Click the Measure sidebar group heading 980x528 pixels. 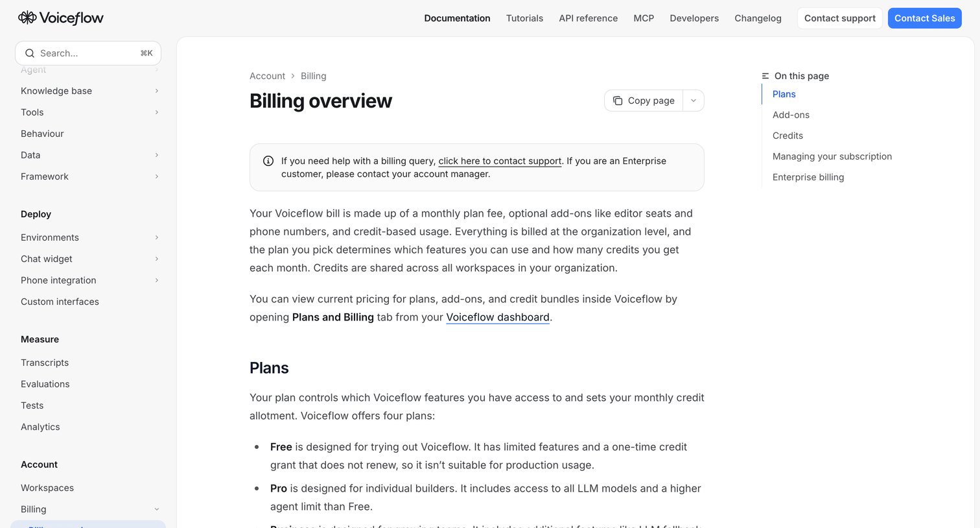pyautogui.click(x=40, y=339)
